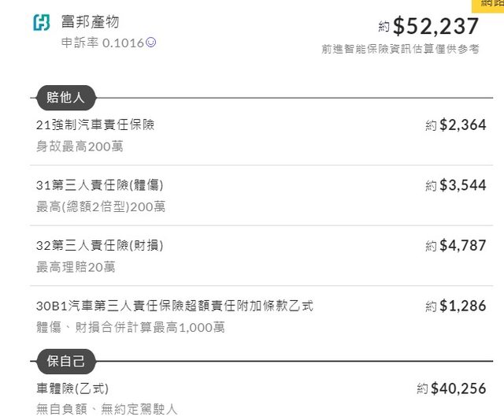This screenshot has width=504, height=420.
Task: Click the 富邦產物 company logo icon
Action: pos(41,22)
